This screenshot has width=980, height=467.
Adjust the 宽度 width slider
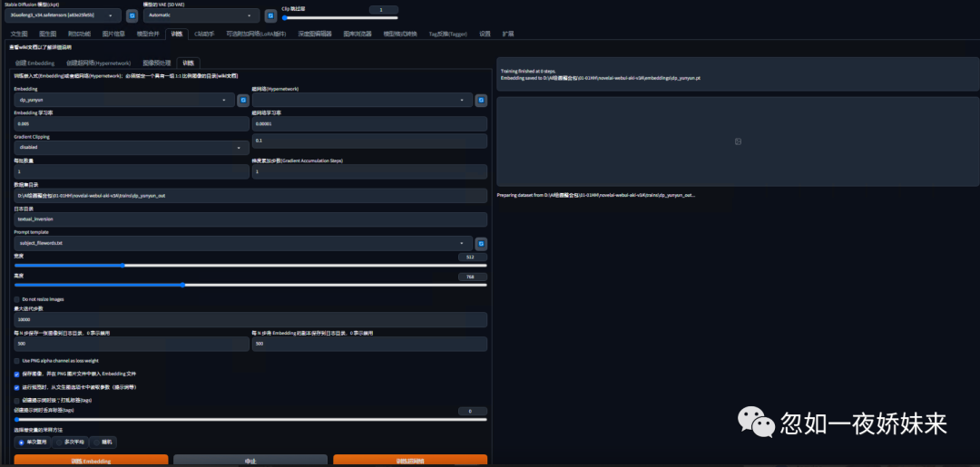[x=250, y=266]
